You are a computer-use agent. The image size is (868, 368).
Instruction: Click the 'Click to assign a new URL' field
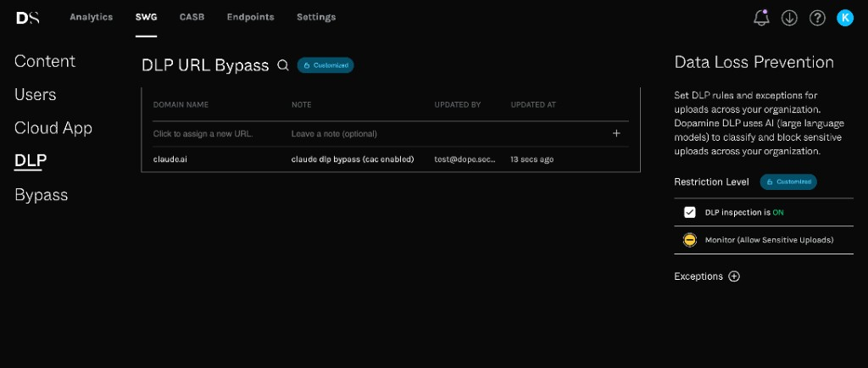(203, 134)
